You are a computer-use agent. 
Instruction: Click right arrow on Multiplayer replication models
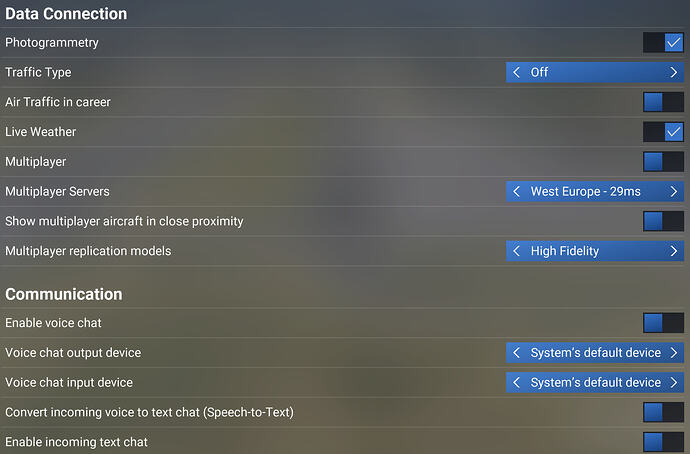(674, 251)
